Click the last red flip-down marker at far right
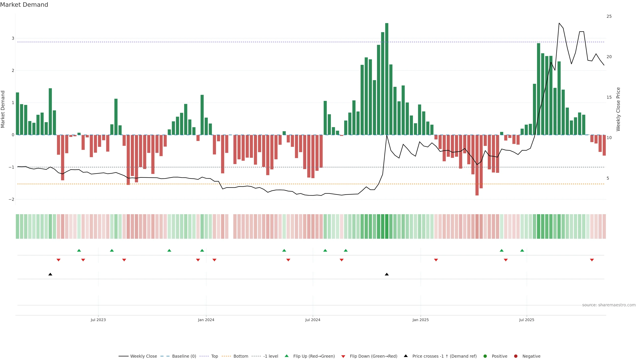This screenshot has height=362, width=644. (x=592, y=260)
